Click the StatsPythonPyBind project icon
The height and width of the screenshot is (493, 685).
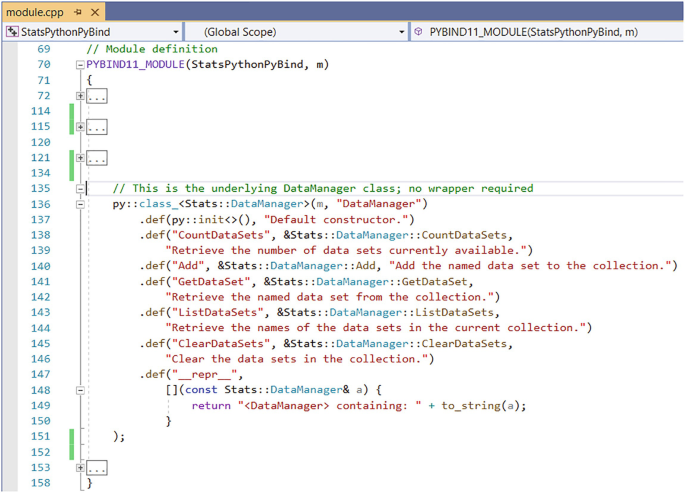click(13, 33)
